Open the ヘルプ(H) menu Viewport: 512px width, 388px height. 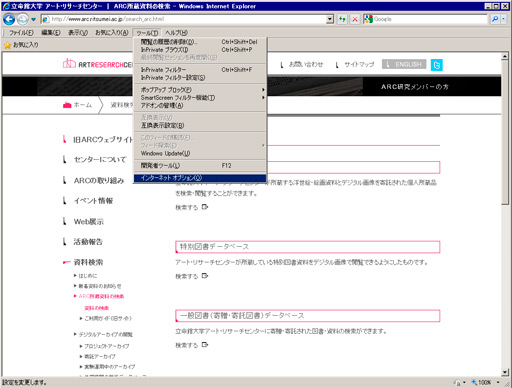click(176, 33)
